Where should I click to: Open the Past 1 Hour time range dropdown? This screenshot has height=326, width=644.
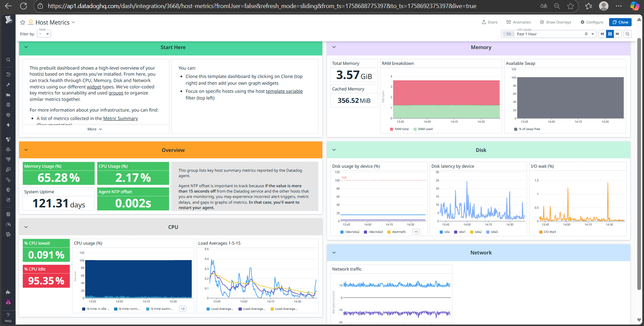[547, 34]
